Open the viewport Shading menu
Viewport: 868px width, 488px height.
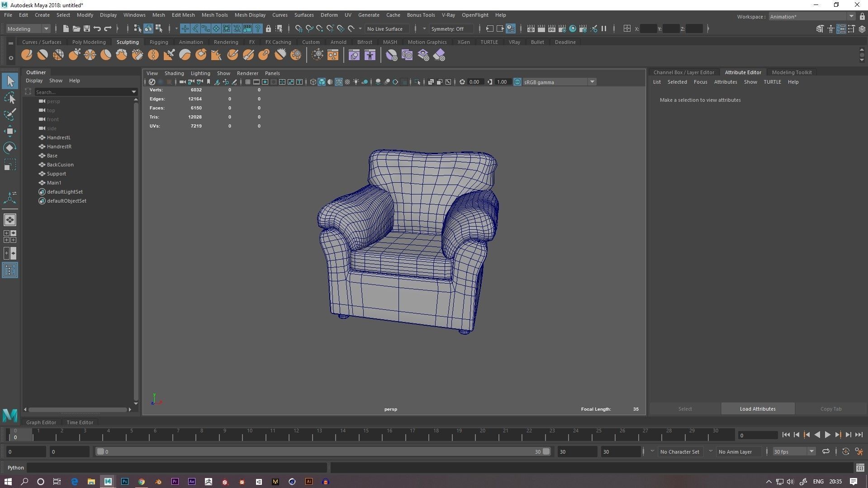click(x=174, y=73)
